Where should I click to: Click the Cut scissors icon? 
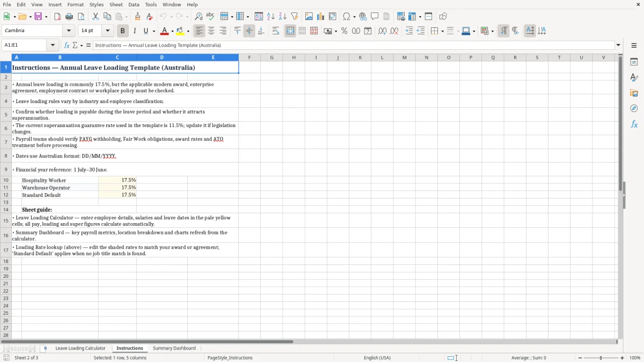pos(96,17)
